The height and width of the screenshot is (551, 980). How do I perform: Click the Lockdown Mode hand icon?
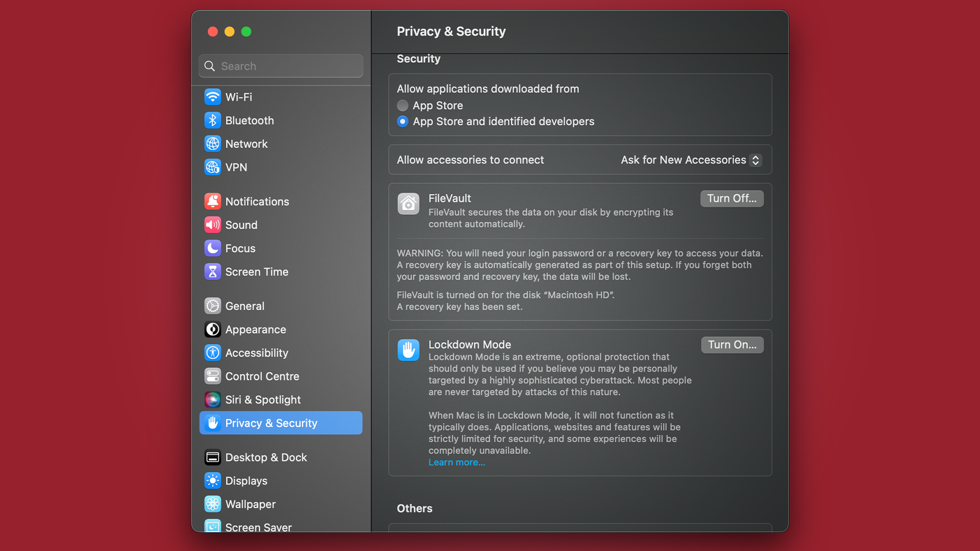tap(408, 350)
